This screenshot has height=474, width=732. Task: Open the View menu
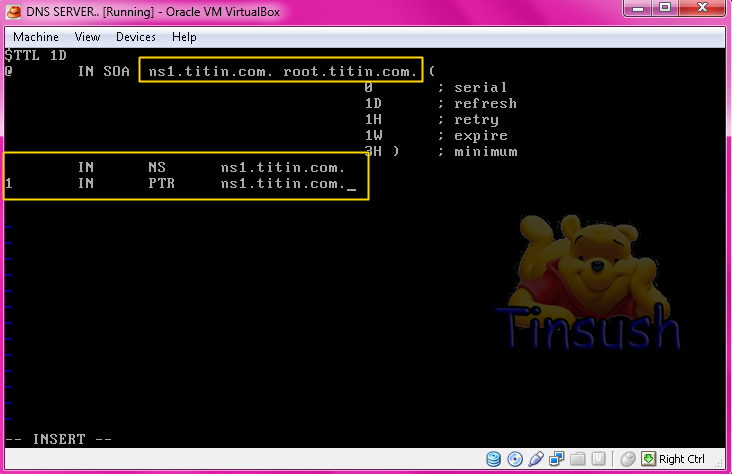87,37
